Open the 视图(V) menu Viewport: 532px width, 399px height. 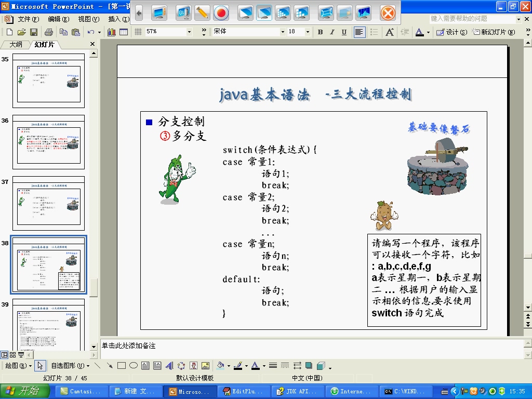[89, 19]
